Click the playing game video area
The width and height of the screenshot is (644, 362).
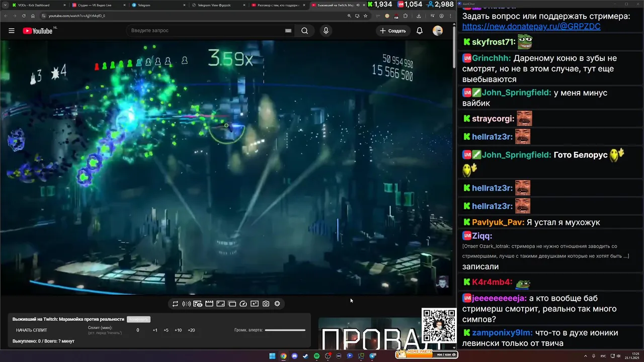pos(226,167)
